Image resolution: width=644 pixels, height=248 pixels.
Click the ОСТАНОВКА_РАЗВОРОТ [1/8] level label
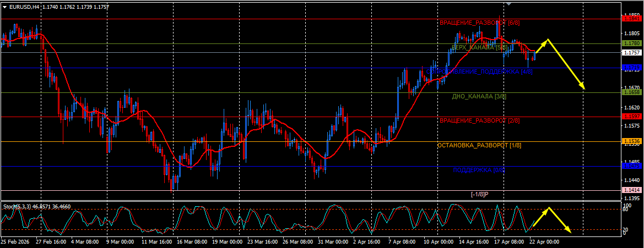tap(479, 145)
